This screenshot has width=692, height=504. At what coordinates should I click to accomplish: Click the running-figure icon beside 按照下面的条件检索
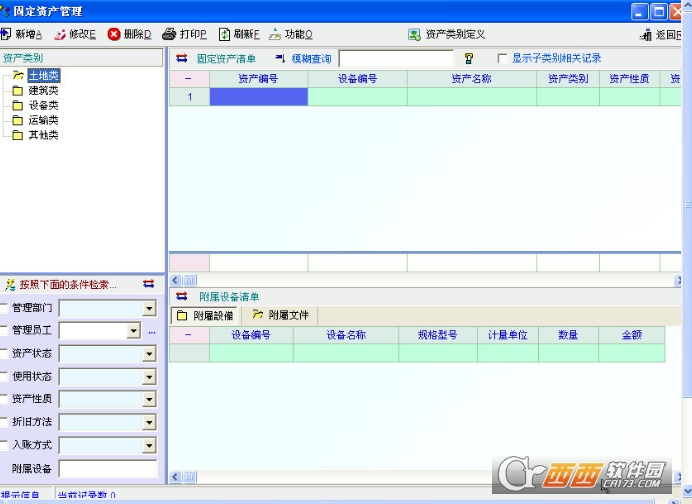pos(10,285)
